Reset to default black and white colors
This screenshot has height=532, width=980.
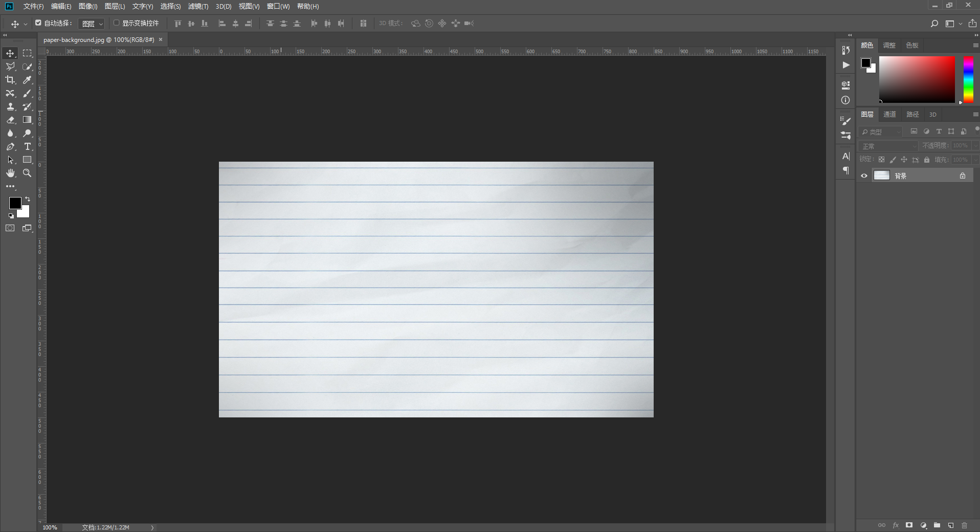point(11,216)
